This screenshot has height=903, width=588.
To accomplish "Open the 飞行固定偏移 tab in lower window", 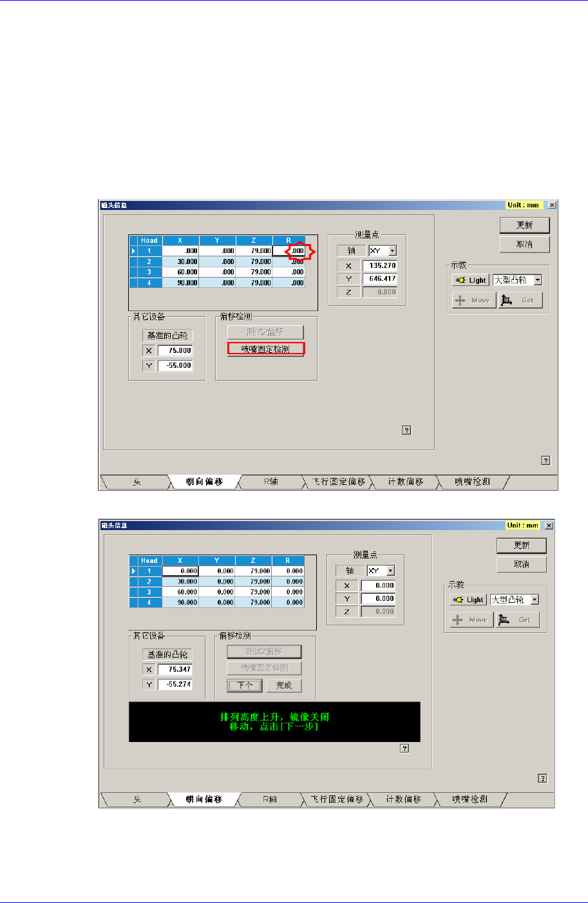I will [337, 799].
